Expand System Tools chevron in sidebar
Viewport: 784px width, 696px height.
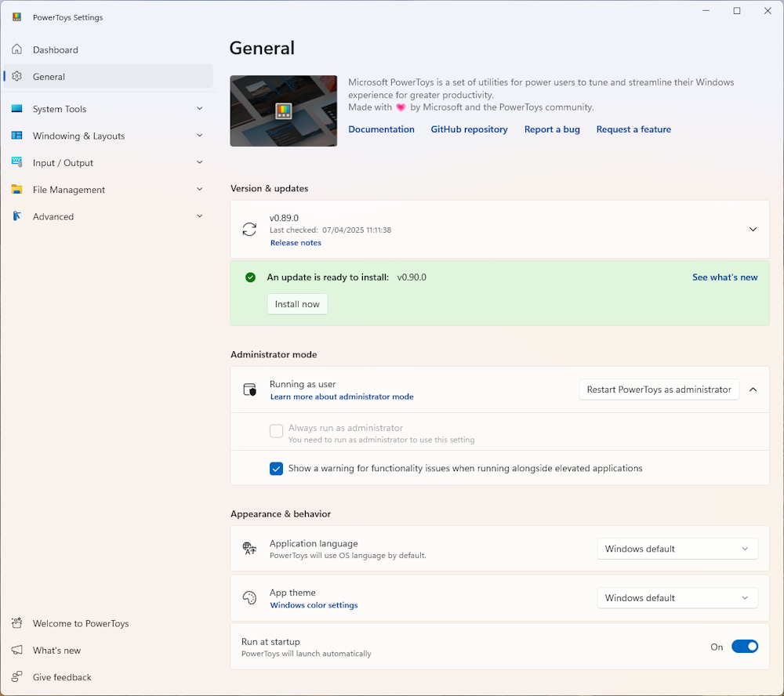point(199,108)
